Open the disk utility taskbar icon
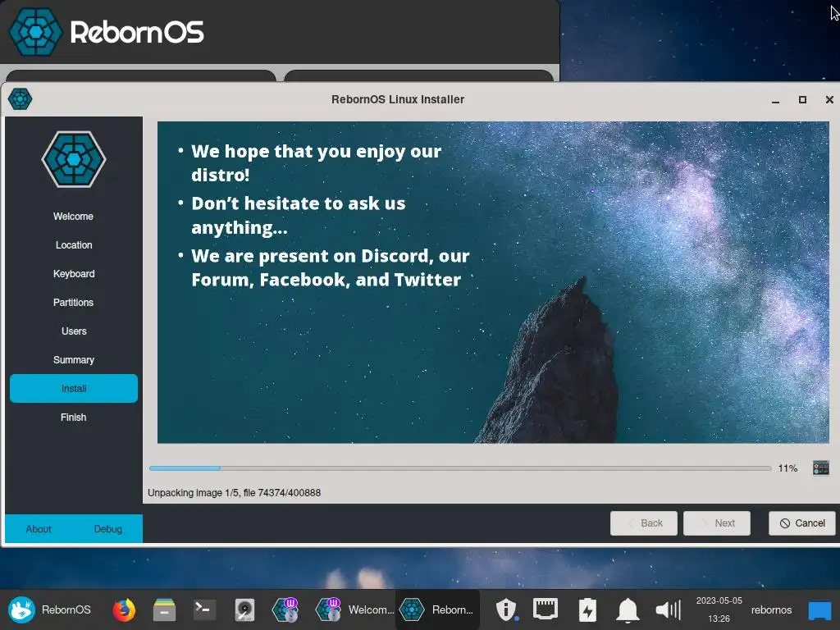 (244, 609)
